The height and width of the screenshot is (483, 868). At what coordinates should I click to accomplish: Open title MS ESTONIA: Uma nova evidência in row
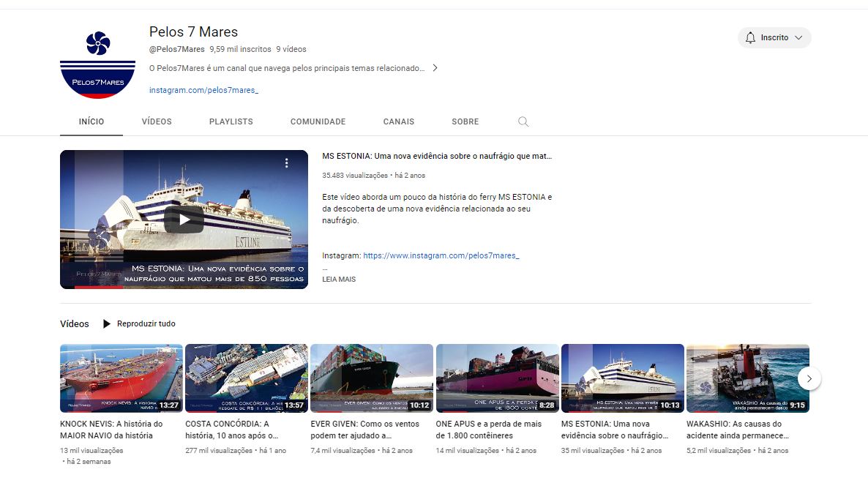click(615, 430)
